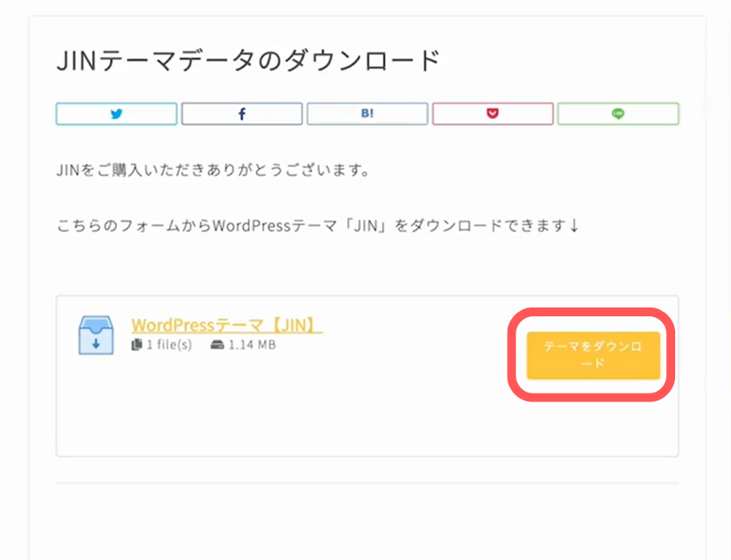
Task: Click the files icon beside 1 file(s)
Action: coord(136,345)
